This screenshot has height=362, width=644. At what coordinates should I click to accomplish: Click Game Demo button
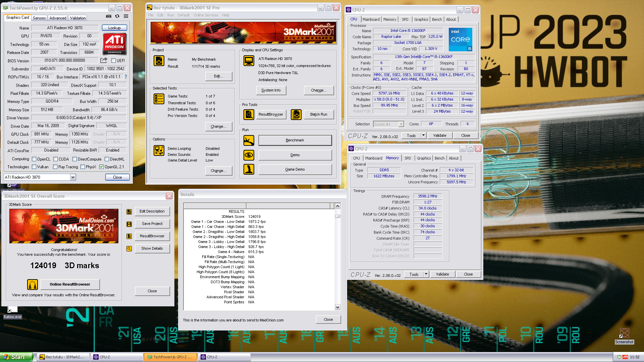click(295, 169)
